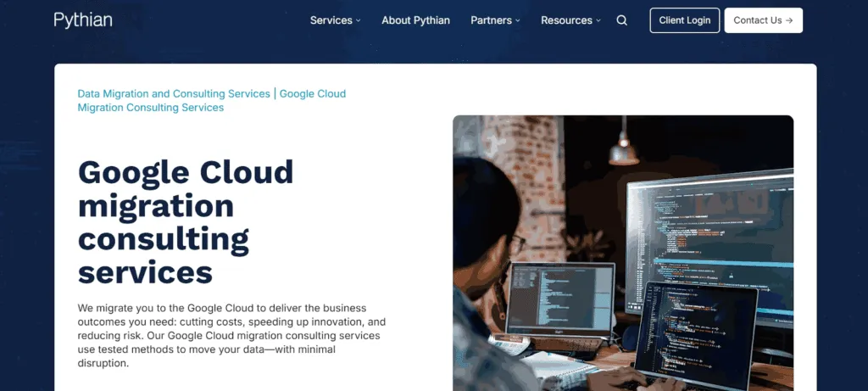The width and height of the screenshot is (868, 391).
Task: Expand the Services menu chevron
Action: point(359,20)
